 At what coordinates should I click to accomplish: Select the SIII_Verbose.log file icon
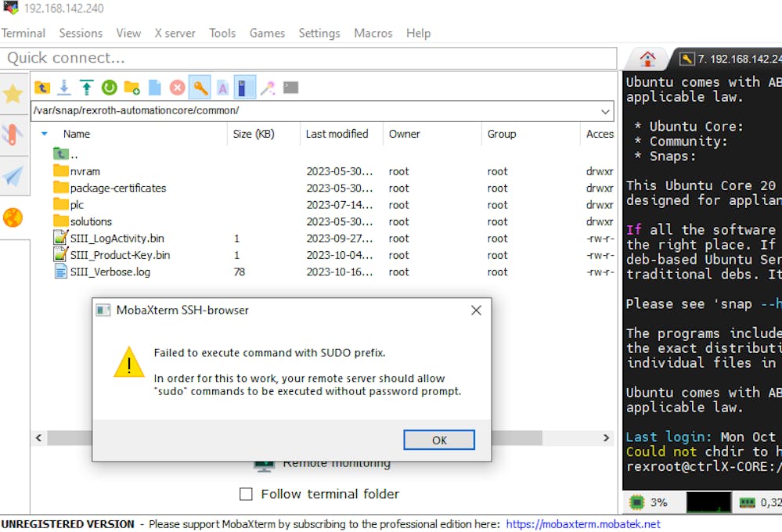click(60, 271)
